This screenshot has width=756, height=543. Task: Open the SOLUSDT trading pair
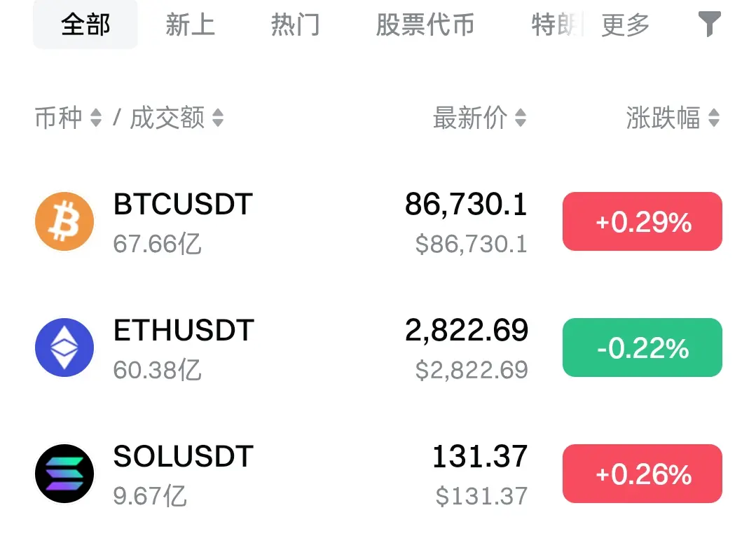click(183, 456)
